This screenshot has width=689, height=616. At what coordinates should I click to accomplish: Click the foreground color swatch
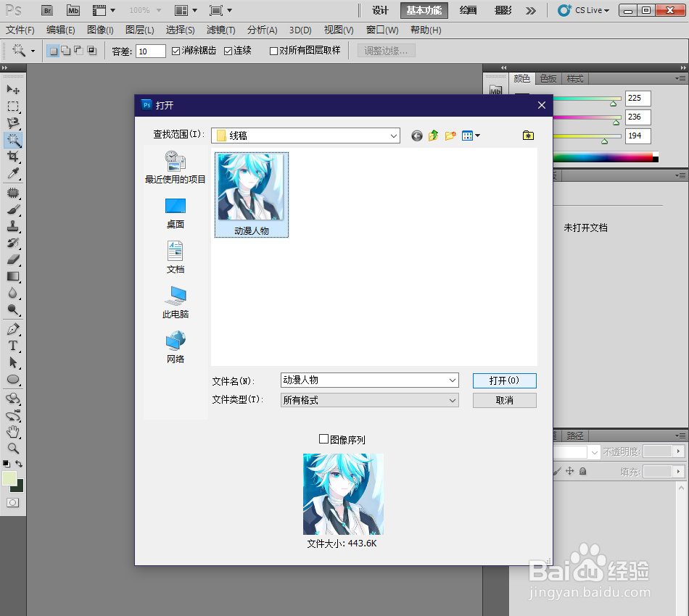9,478
